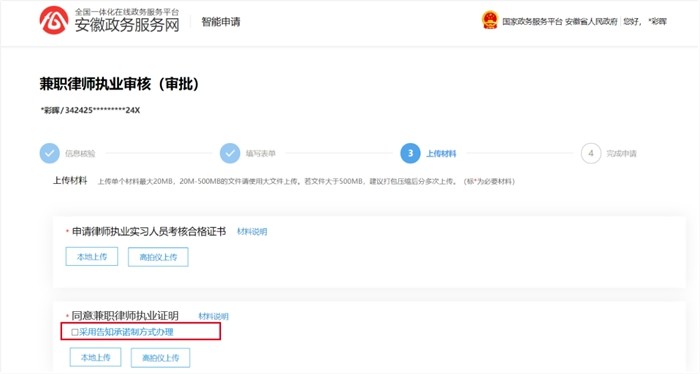Open 材料说明 for 考核合格证书

pyautogui.click(x=252, y=232)
